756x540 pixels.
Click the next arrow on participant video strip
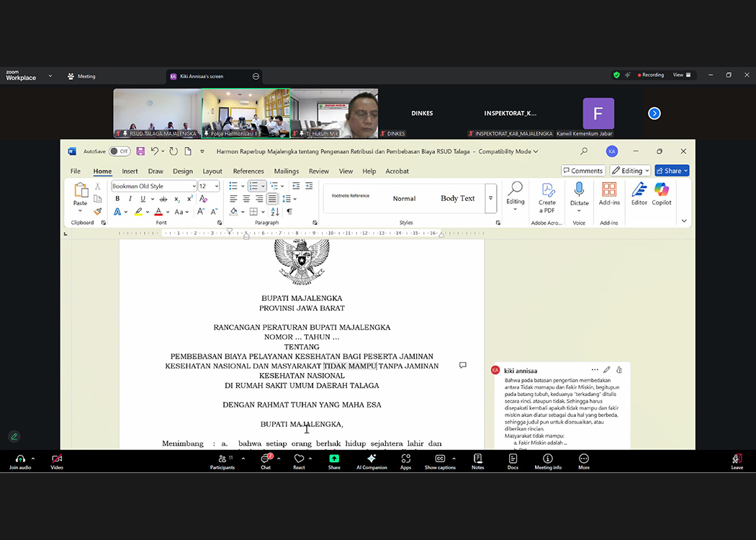[x=654, y=113]
